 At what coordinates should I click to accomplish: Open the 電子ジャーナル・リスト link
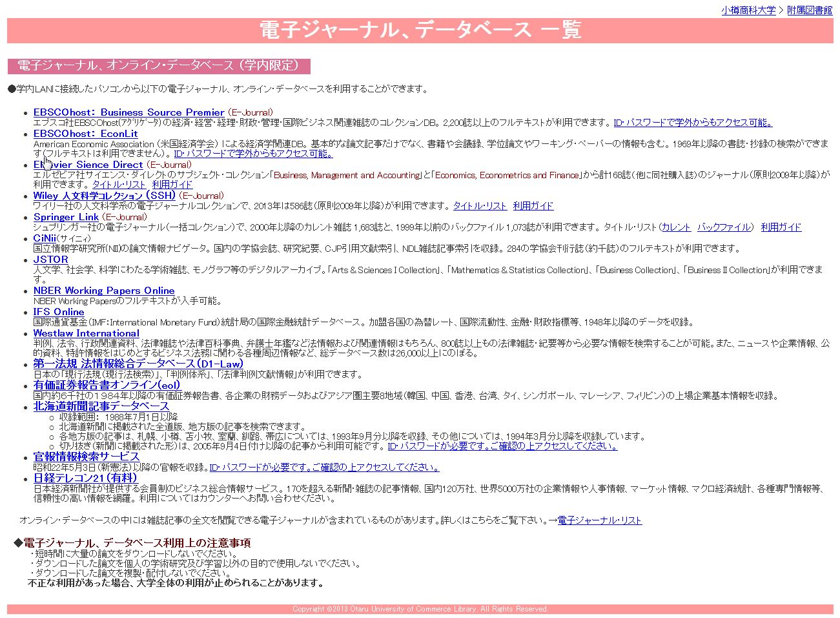(600, 520)
